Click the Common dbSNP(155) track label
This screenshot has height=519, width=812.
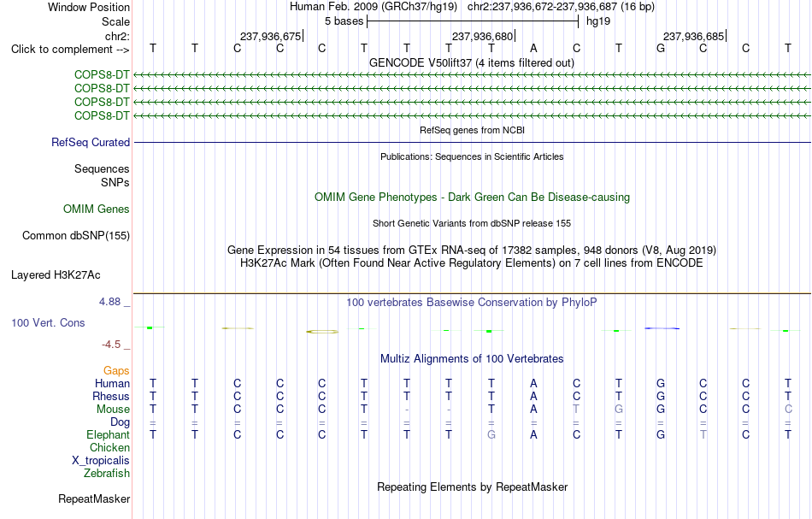[76, 235]
